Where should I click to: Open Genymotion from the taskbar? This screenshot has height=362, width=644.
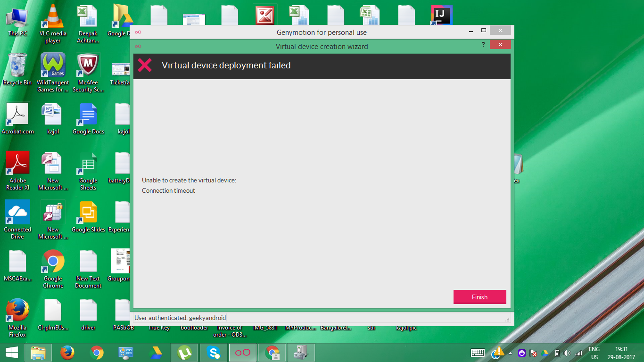coord(243,353)
